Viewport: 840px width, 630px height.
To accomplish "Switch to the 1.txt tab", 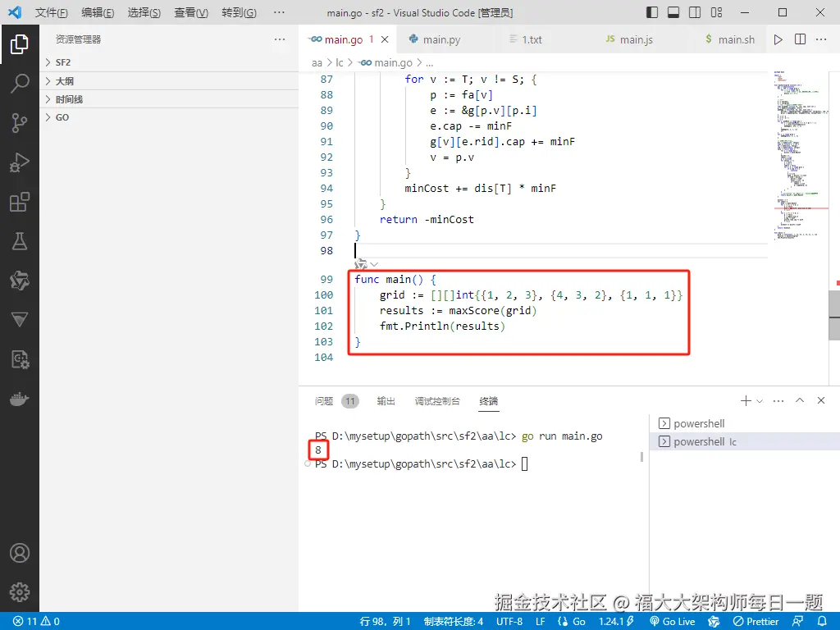I will coord(532,39).
